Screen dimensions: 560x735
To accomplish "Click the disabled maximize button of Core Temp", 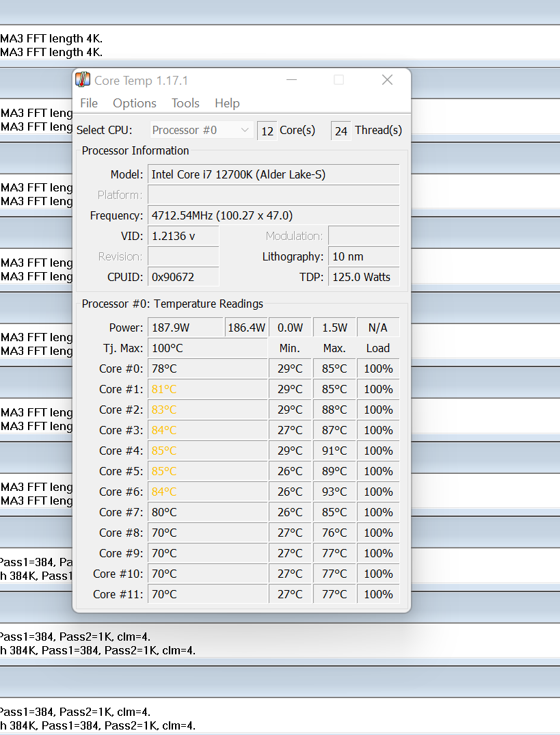I will [x=339, y=80].
